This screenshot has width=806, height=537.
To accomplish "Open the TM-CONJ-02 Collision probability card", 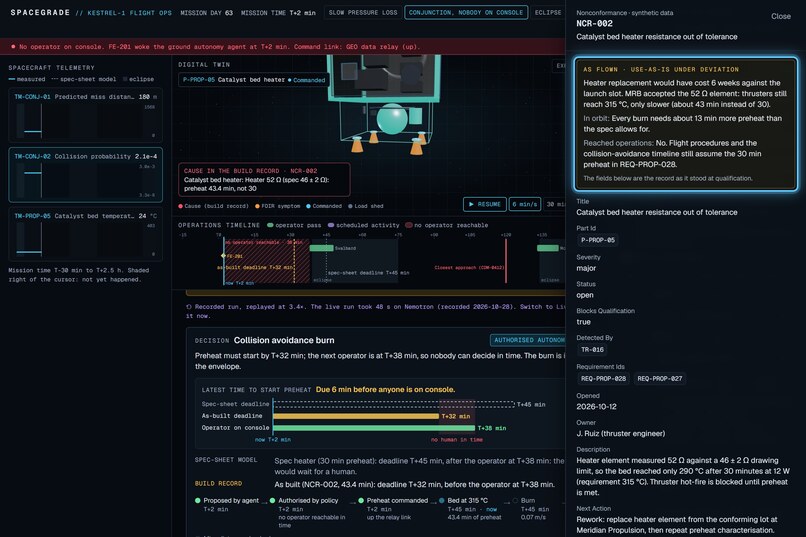I will pyautogui.click(x=85, y=175).
